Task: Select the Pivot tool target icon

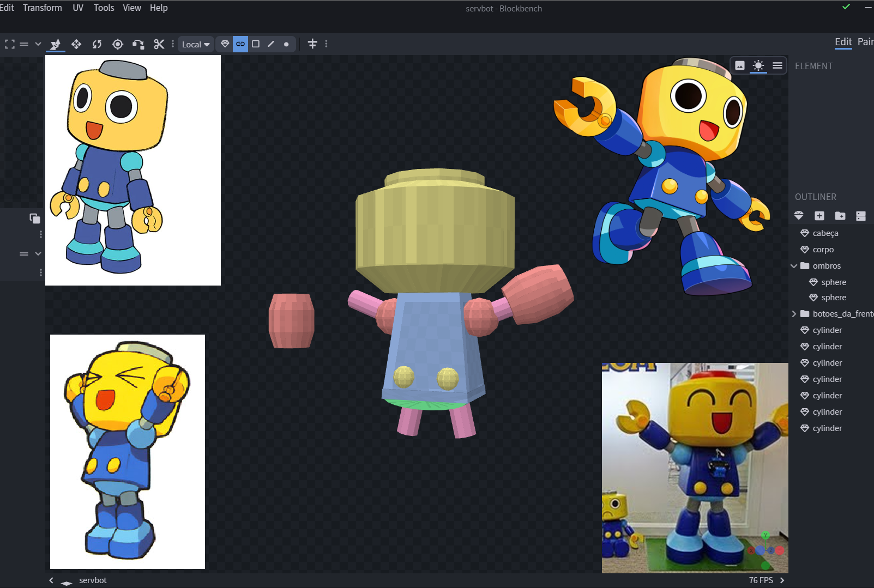Action: point(118,44)
